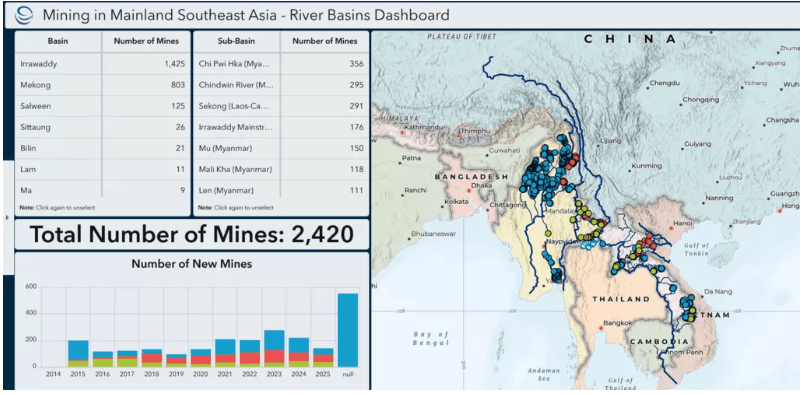Select the Sekong sub-basin row
Viewport: 803px width, 395px height.
tap(281, 106)
